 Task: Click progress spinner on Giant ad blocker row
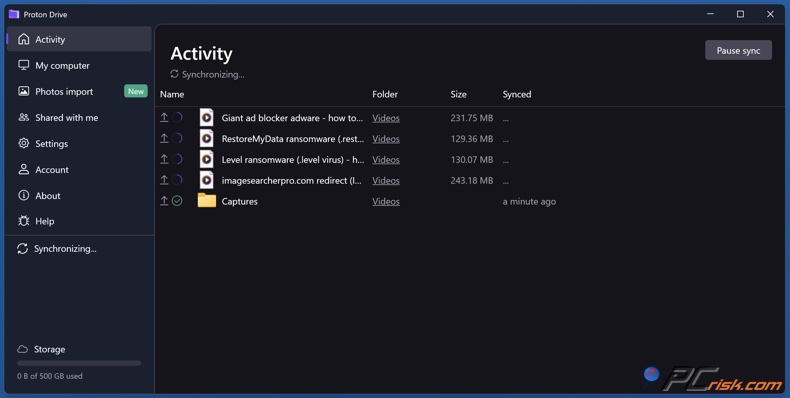point(177,117)
